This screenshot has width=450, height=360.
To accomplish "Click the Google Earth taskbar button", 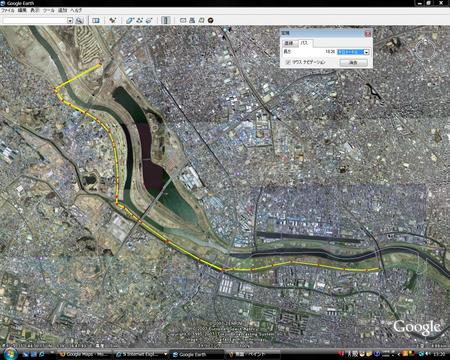I will pos(197,354).
